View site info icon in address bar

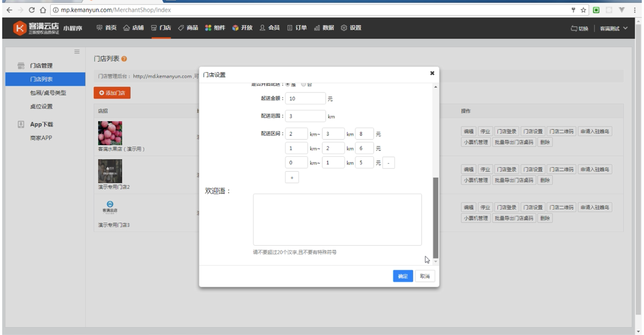click(56, 10)
